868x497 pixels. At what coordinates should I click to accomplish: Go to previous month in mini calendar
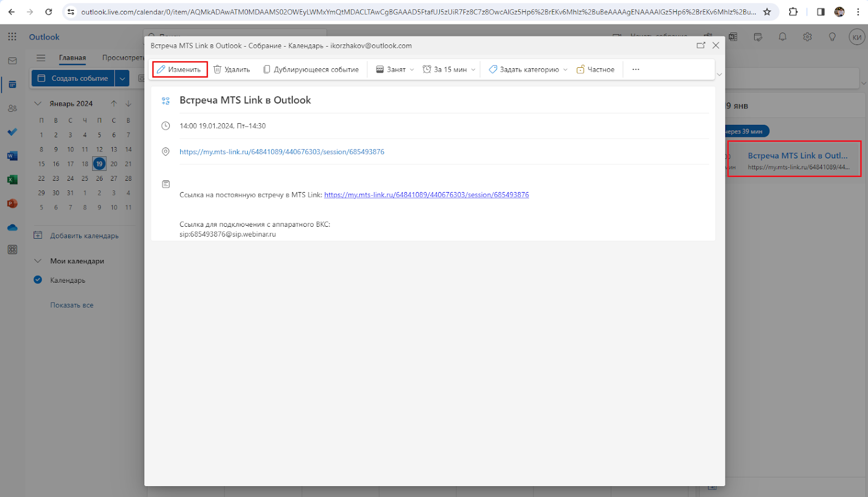click(114, 103)
